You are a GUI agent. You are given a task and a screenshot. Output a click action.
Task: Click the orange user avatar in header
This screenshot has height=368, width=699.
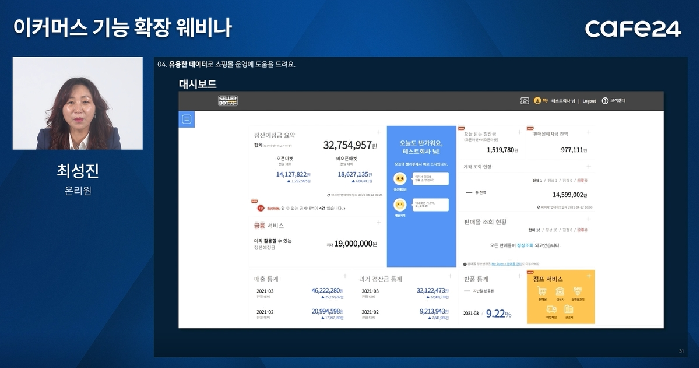click(537, 101)
